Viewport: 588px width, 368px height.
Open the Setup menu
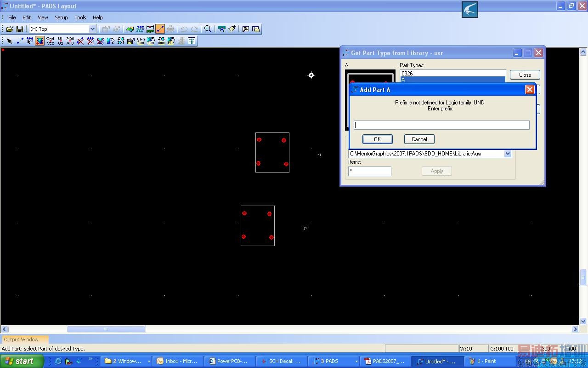pos(61,17)
